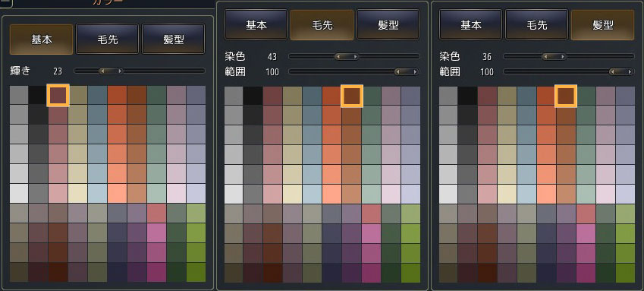Screen dimensions: 644x291
Task: Click the active 髪型 tab in the right panel
Action: [602, 25]
